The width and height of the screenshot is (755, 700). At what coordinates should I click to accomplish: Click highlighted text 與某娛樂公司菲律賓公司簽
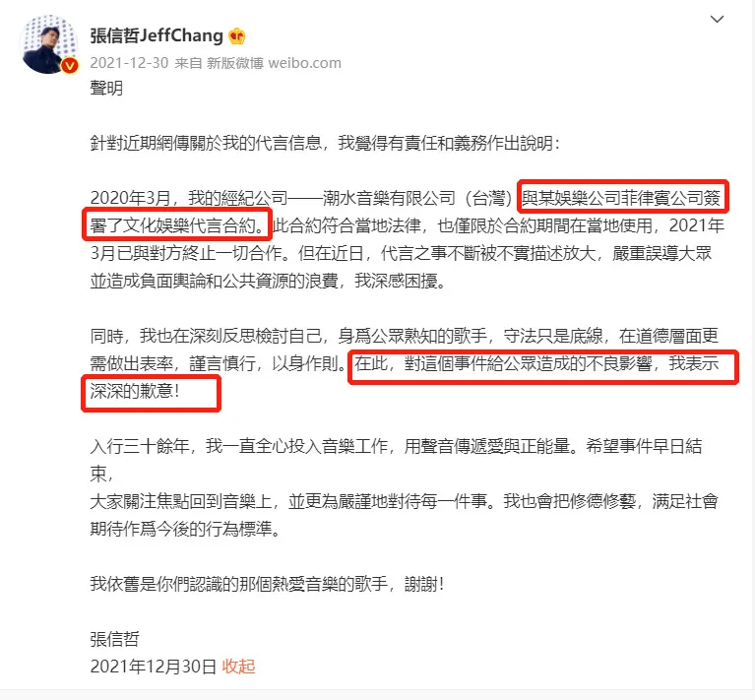tap(622, 197)
